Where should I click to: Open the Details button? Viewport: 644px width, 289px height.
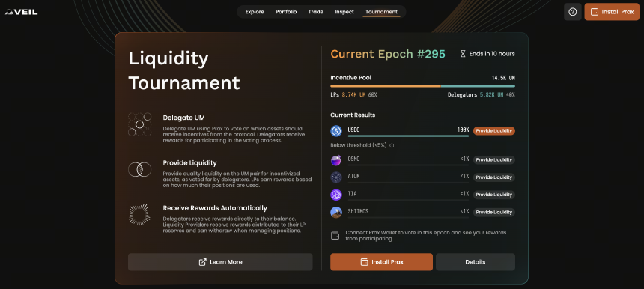point(476,262)
